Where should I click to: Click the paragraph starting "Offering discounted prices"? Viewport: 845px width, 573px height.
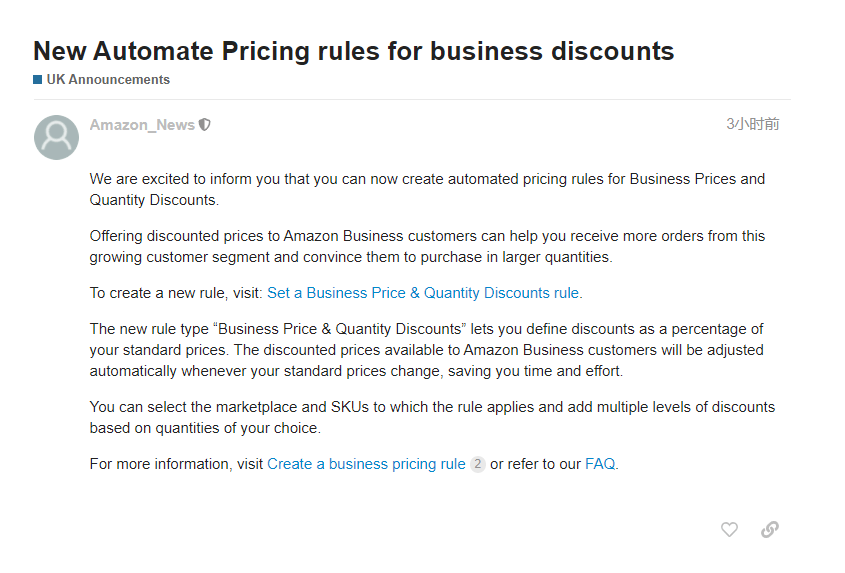427,246
